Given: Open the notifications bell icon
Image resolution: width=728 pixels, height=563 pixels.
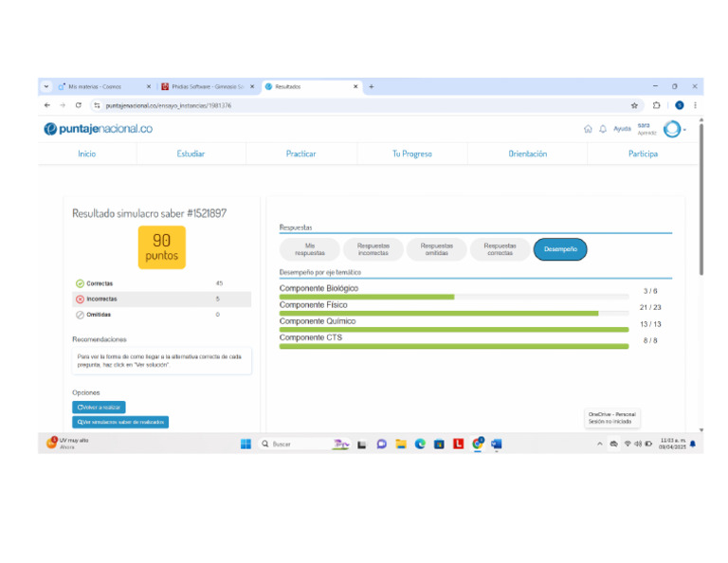Looking at the screenshot, I should 602,129.
